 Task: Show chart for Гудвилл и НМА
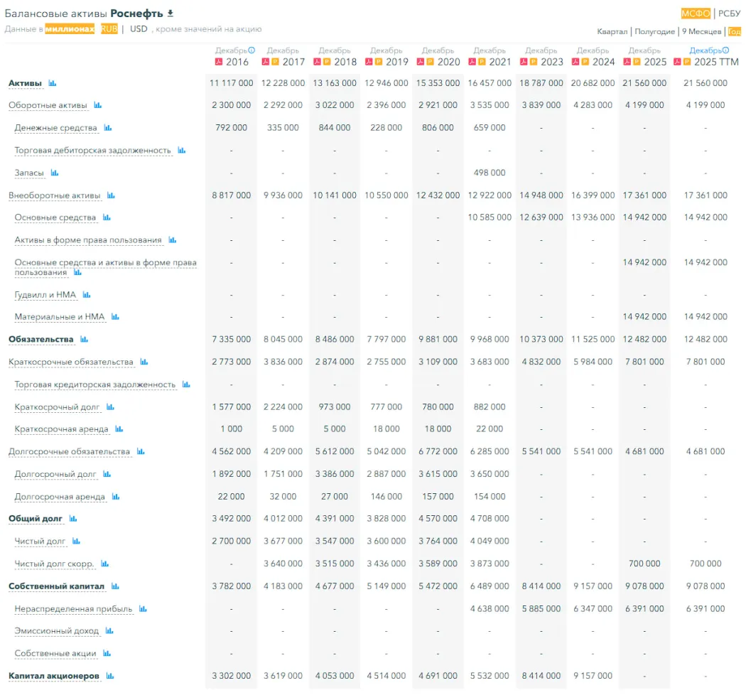[x=86, y=295]
